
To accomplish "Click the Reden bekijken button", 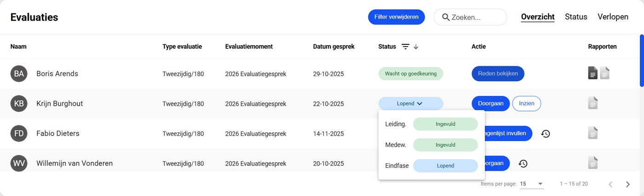I will tap(498, 74).
